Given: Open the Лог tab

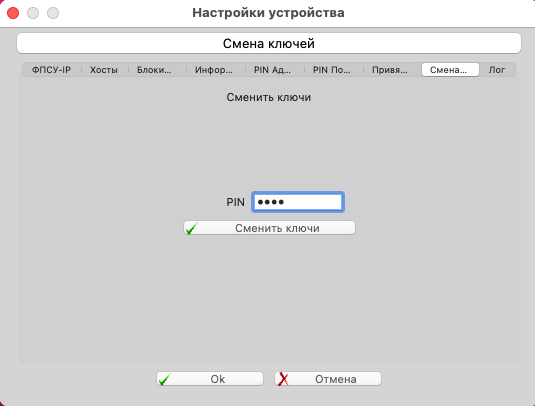Looking at the screenshot, I should [x=497, y=70].
